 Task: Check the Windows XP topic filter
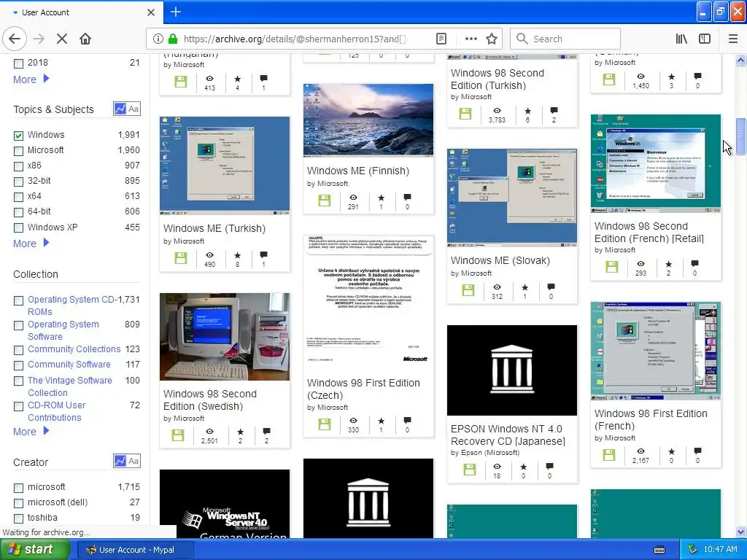(x=18, y=227)
